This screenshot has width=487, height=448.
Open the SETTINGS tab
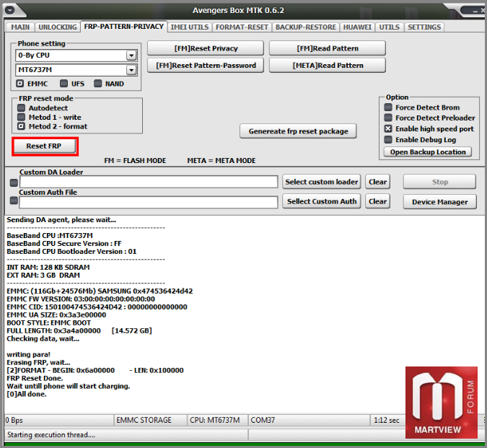click(x=424, y=27)
